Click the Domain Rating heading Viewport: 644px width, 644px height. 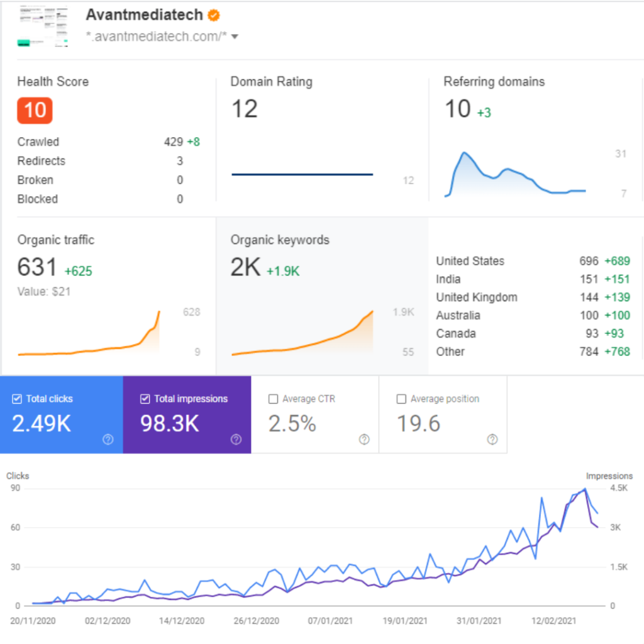pyautogui.click(x=272, y=82)
